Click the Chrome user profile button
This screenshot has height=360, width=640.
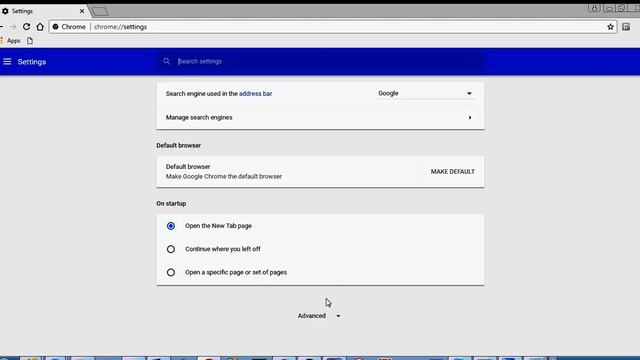point(594,8)
